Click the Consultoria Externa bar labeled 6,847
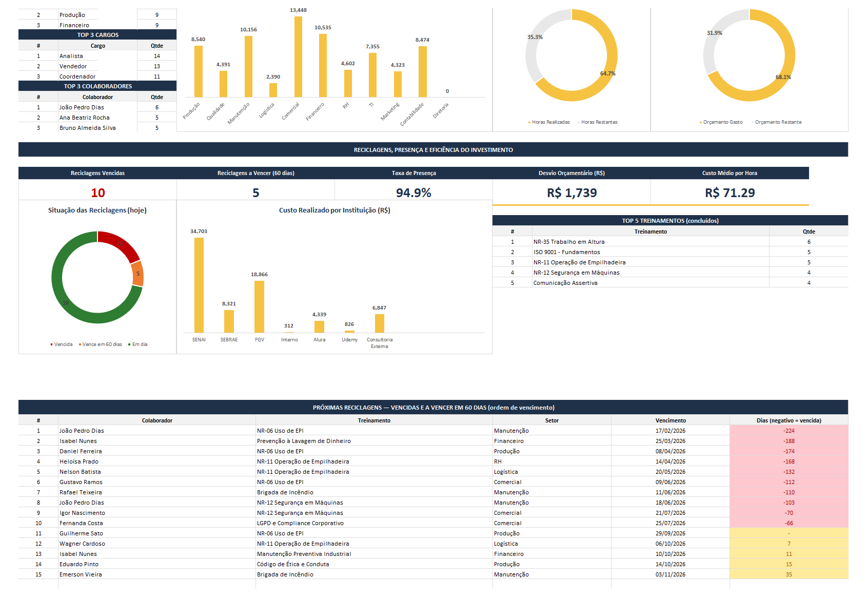The image size is (868, 597). coord(380,323)
